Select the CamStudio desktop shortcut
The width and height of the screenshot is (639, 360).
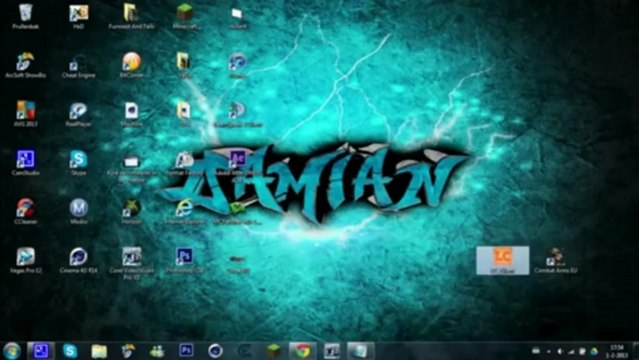(x=25, y=162)
